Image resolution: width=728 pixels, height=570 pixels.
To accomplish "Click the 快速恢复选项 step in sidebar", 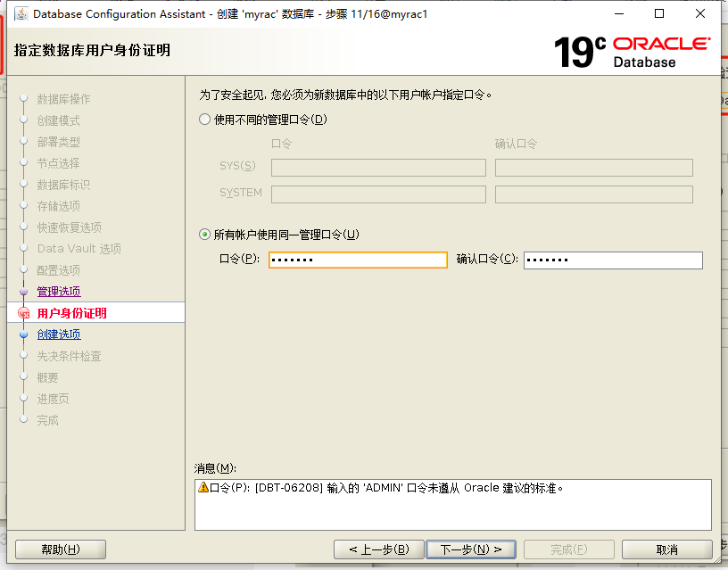I will pyautogui.click(x=70, y=227).
